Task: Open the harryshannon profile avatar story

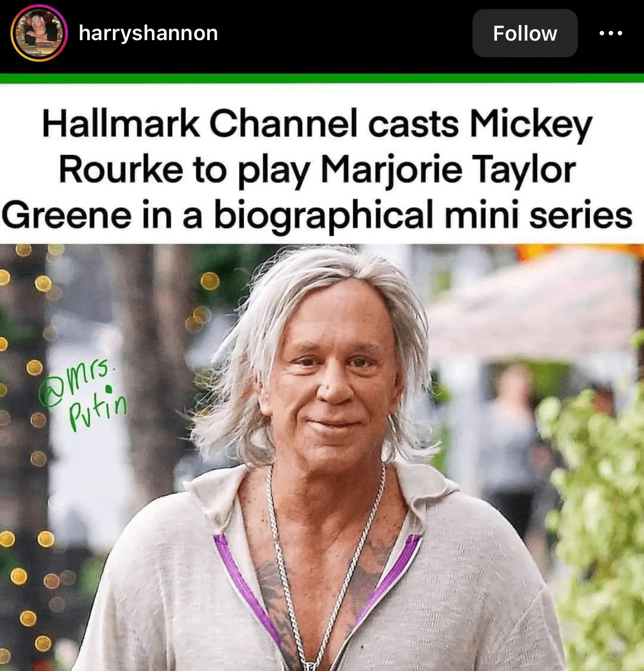Action: click(39, 33)
